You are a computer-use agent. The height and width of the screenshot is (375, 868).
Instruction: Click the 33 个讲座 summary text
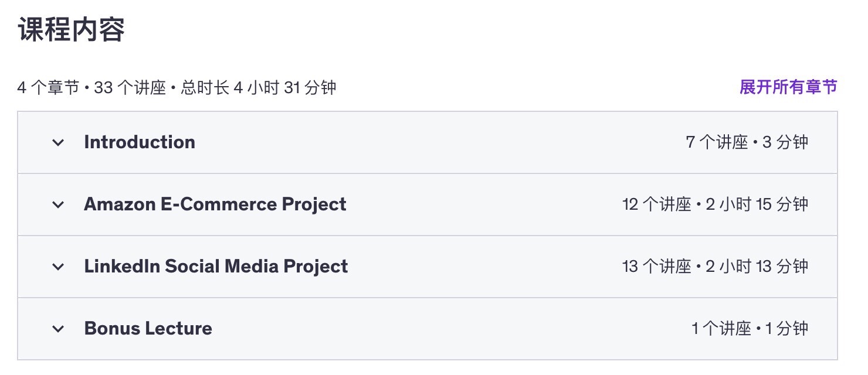click(130, 88)
